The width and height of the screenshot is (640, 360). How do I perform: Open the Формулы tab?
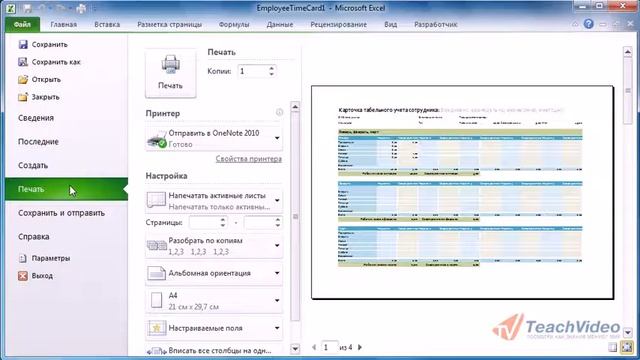(234, 24)
